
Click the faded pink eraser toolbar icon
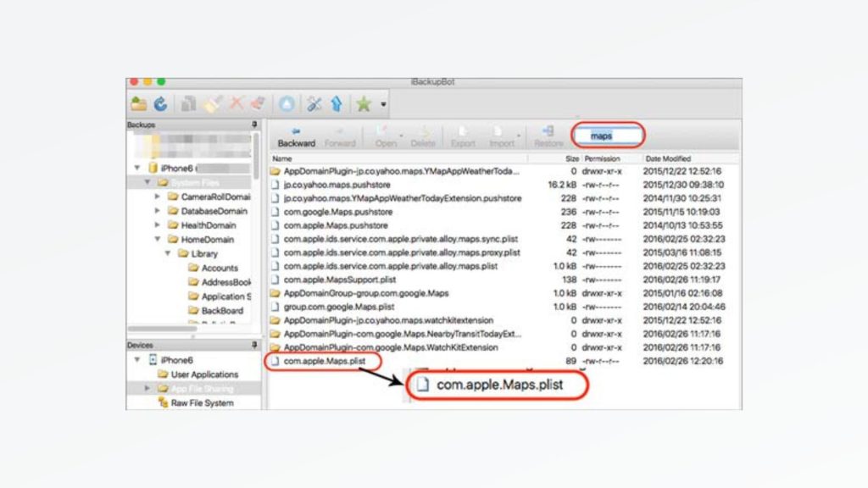pyautogui.click(x=258, y=104)
